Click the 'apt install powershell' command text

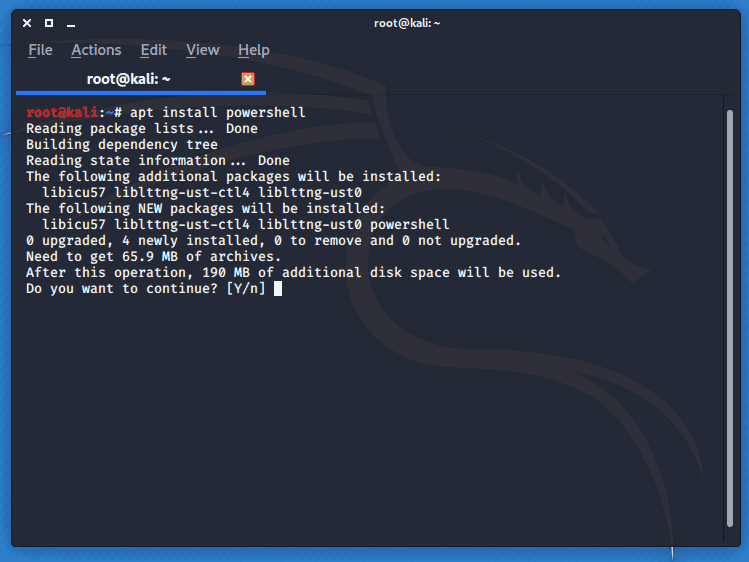pyautogui.click(x=217, y=113)
